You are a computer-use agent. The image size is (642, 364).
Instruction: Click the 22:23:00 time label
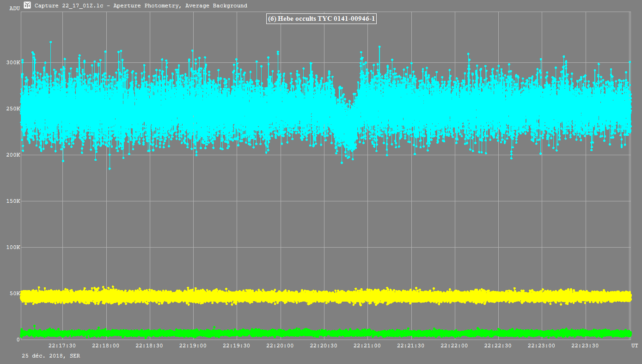542,346
